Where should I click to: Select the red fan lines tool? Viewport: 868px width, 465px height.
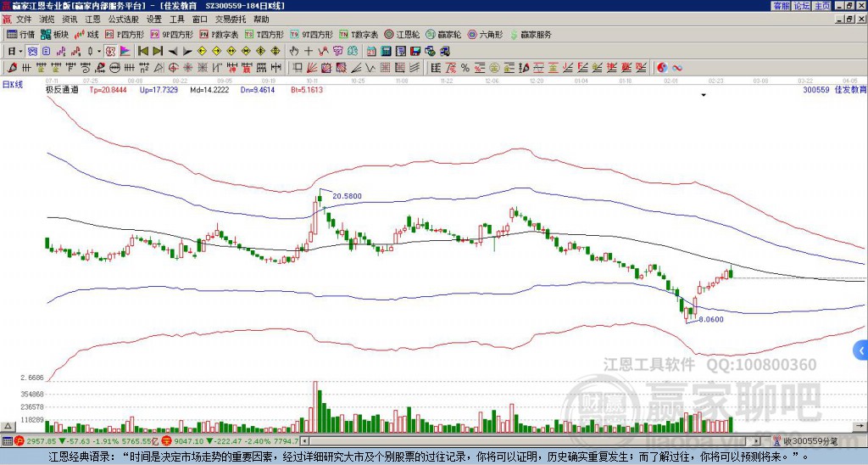pyautogui.click(x=312, y=68)
